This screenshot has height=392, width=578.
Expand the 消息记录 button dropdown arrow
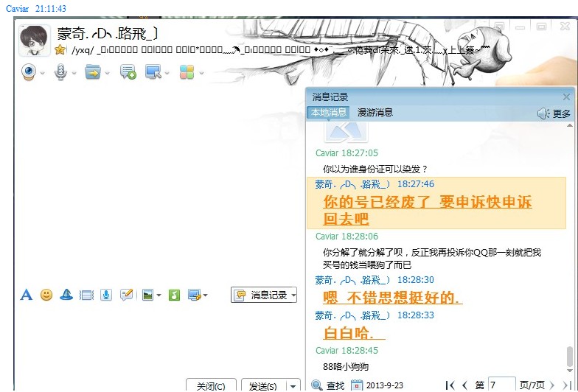point(293,295)
